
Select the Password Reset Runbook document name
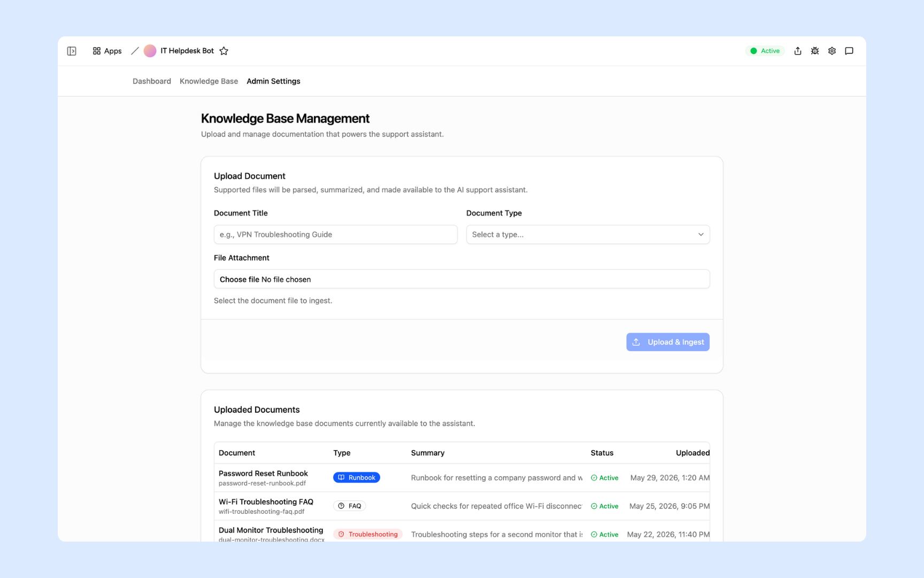point(263,473)
